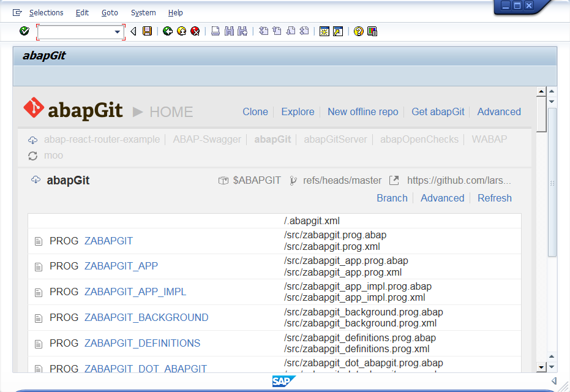
Task: Open the Help menu
Action: point(176,13)
